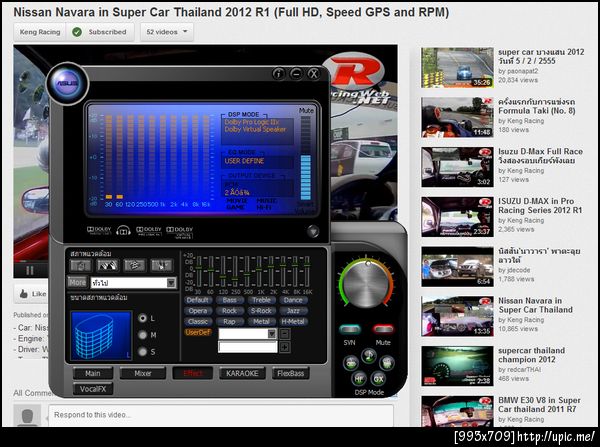Select the fourth environment preset icon
The height and width of the screenshot is (447, 600).
click(161, 265)
